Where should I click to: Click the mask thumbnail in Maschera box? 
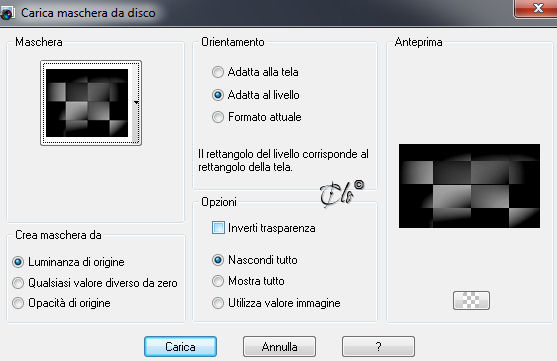pyautogui.click(x=87, y=103)
